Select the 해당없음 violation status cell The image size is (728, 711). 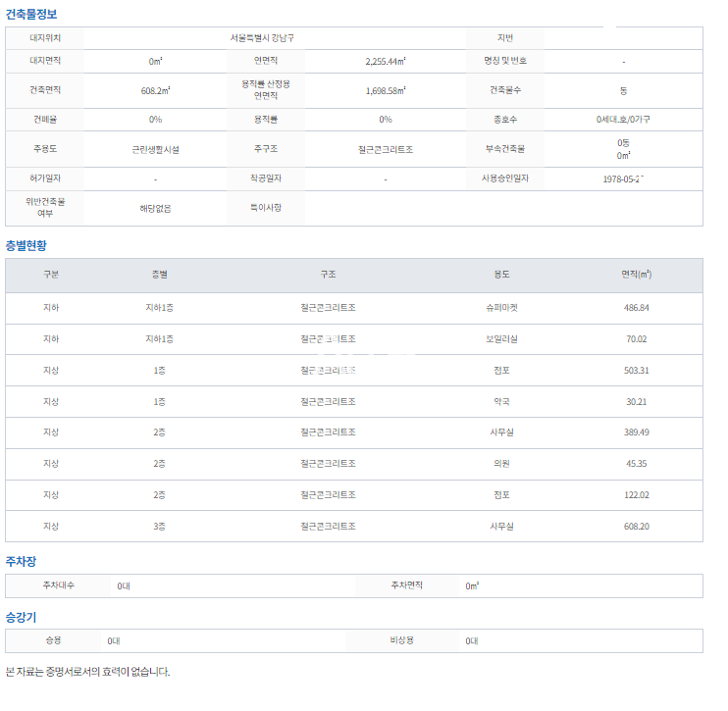click(155, 208)
